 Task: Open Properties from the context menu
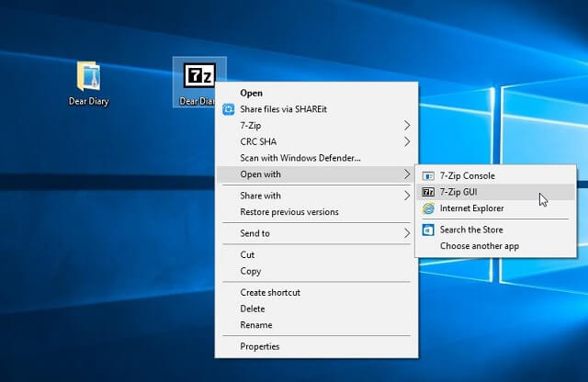pos(316,346)
